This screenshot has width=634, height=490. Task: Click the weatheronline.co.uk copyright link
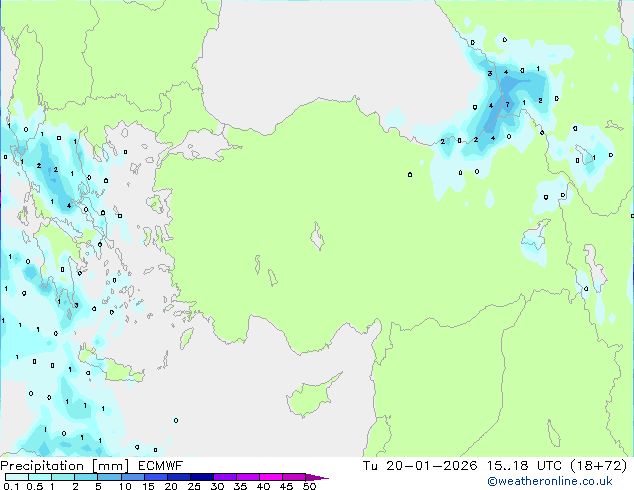click(x=549, y=481)
